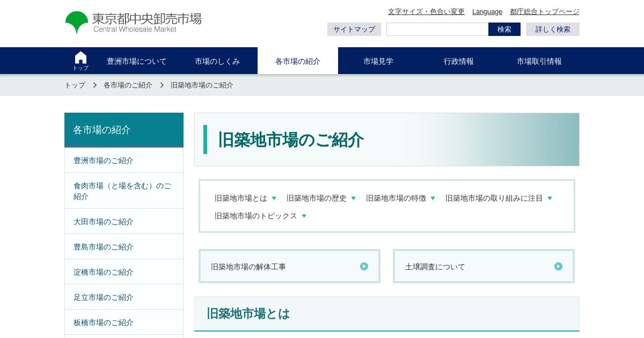Jump to 旧築地市場とは section link
This screenshot has width=644, height=338.
[241, 198]
